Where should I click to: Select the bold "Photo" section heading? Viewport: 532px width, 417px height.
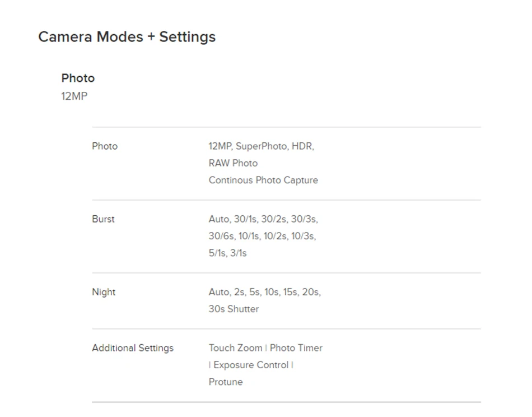pos(78,78)
